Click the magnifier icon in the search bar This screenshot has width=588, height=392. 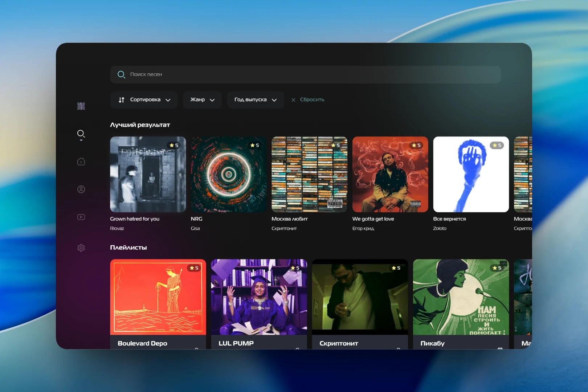(121, 74)
